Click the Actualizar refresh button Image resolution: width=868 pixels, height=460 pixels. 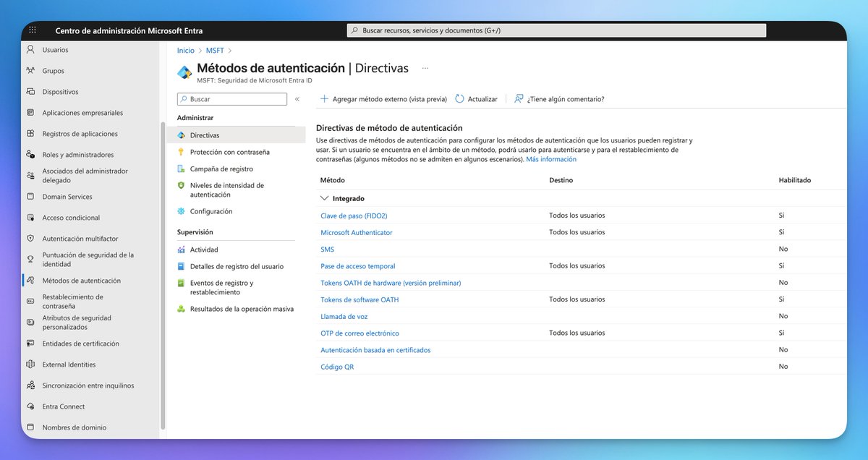click(477, 99)
